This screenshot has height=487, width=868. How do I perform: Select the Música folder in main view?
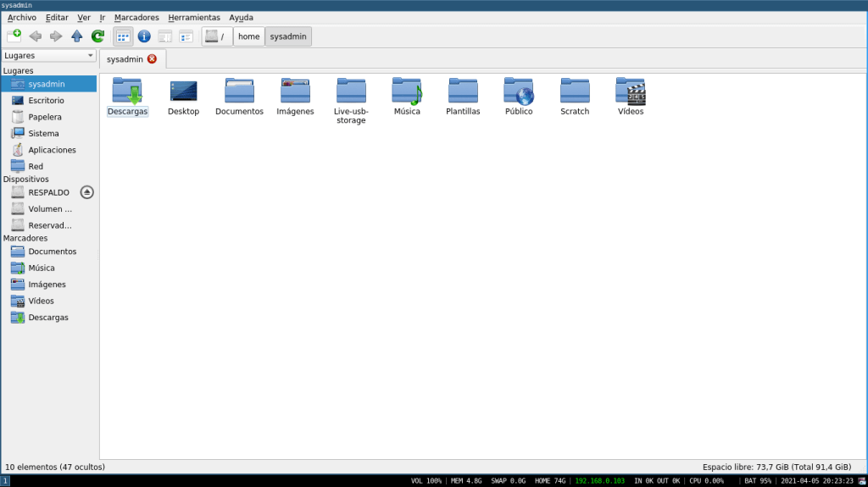[x=406, y=91]
